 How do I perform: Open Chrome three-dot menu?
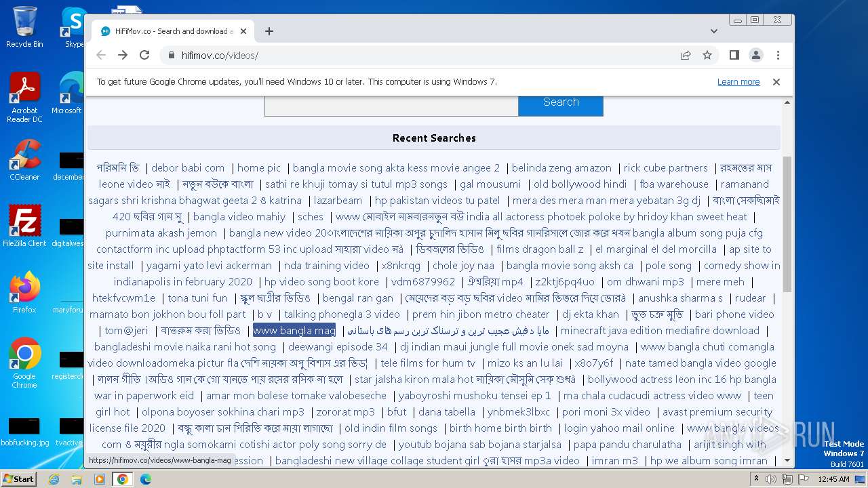click(778, 55)
